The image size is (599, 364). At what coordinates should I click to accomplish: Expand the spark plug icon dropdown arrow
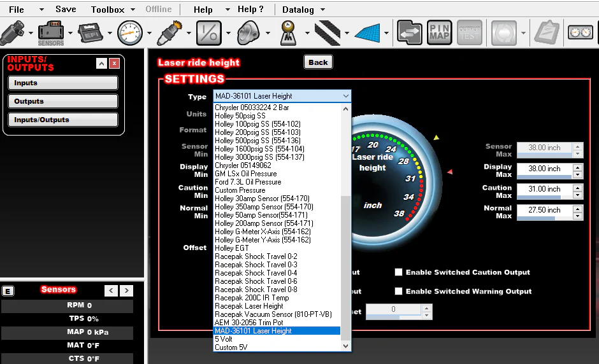[189, 33]
